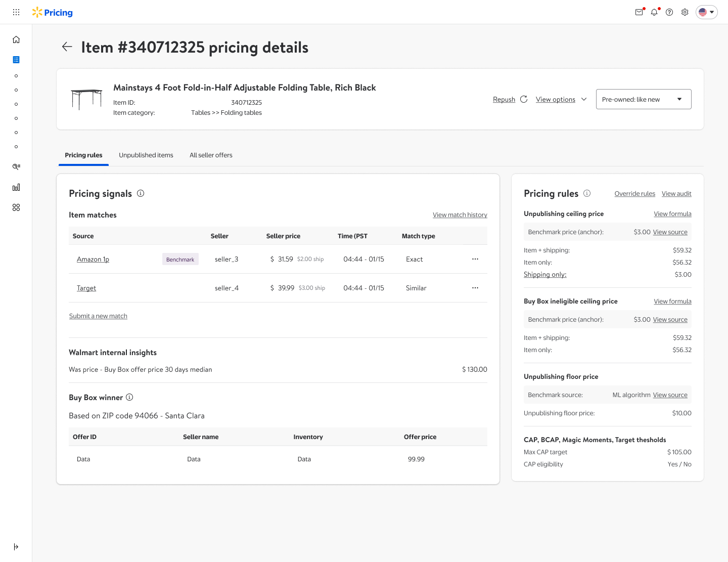The image size is (728, 562).
Task: Select seller_3 cell in item matches
Action: point(226,260)
